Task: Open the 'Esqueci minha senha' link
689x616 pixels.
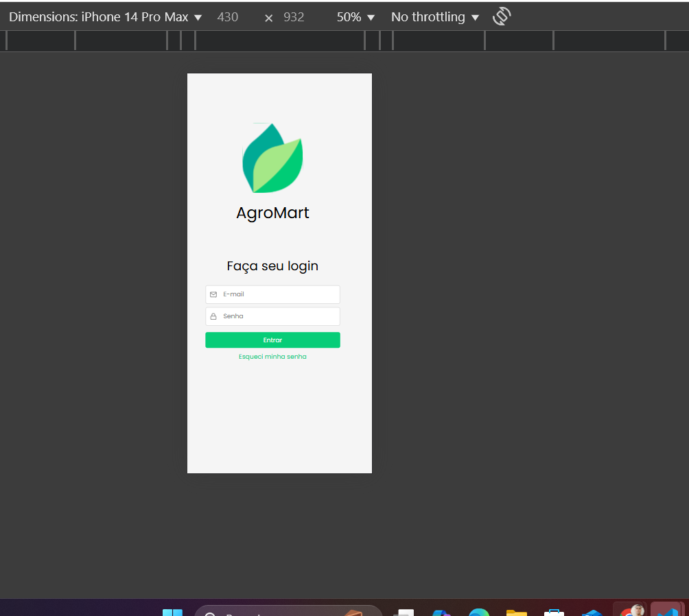Action: pyautogui.click(x=272, y=357)
